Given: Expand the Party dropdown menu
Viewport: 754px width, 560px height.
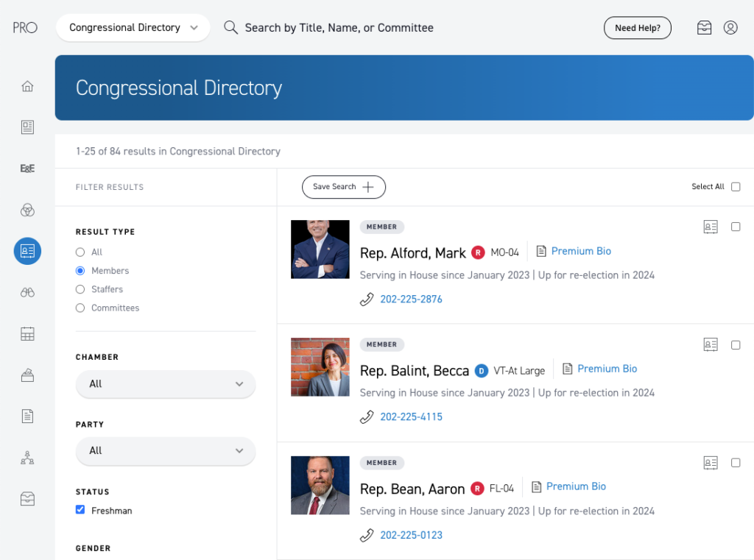Looking at the screenshot, I should coord(165,451).
